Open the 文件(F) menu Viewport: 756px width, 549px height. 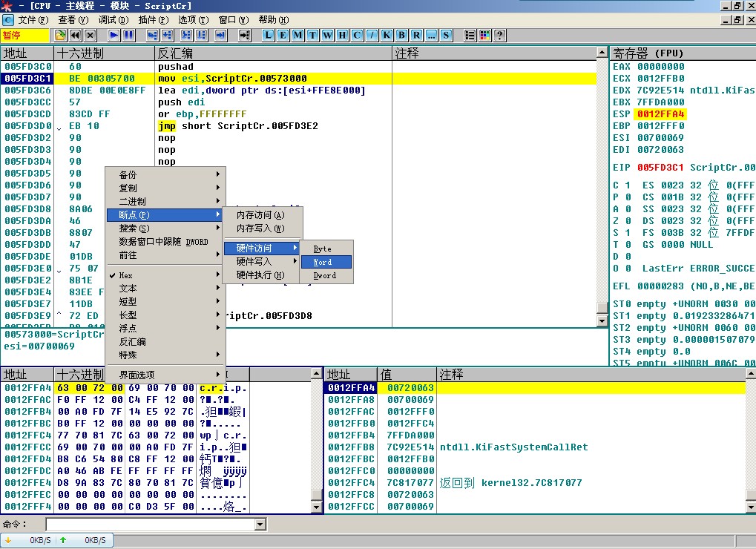coord(33,20)
